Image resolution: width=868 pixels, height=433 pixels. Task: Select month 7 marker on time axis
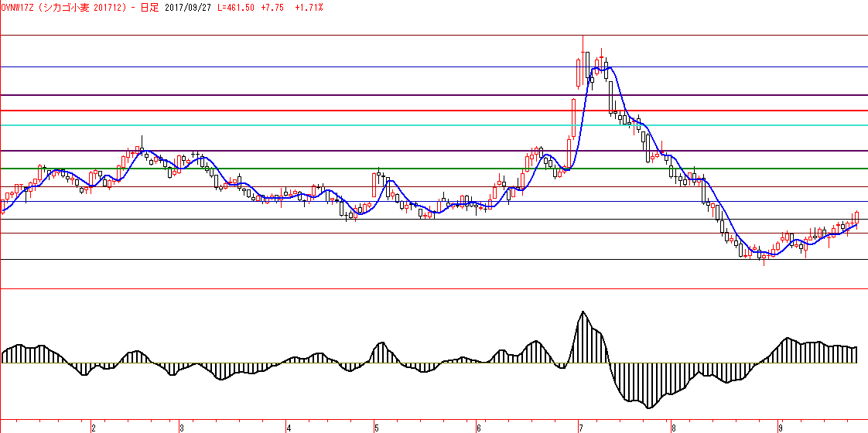(579, 428)
